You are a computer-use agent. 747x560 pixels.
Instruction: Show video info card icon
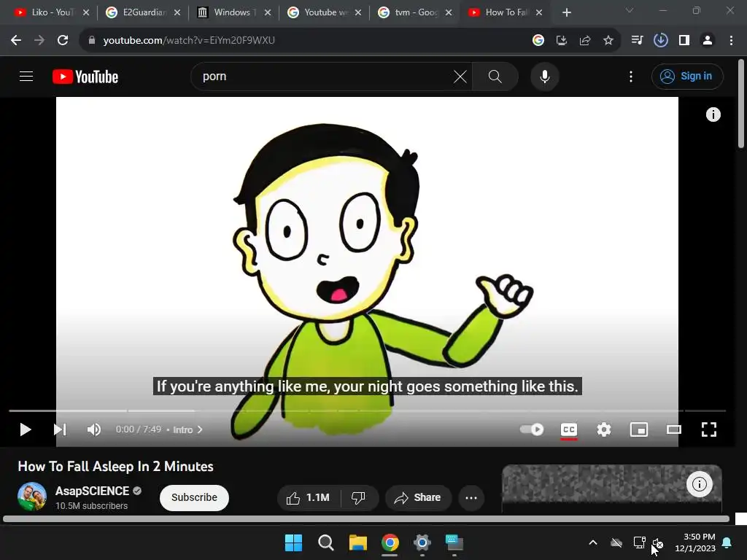click(713, 114)
